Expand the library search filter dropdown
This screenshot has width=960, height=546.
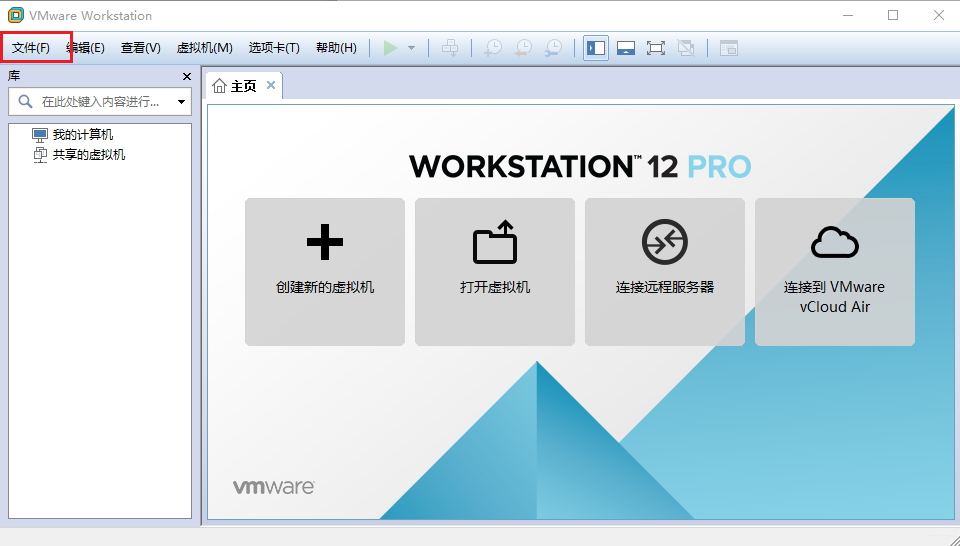coord(181,102)
